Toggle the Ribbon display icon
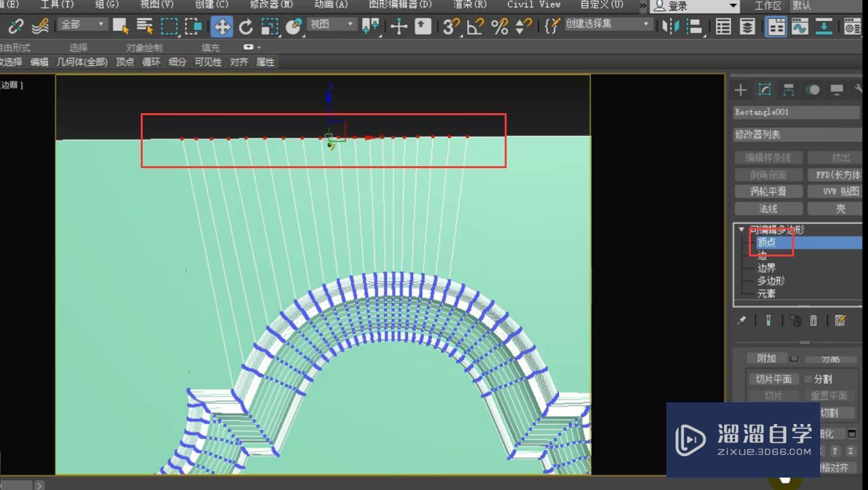Screen dimensions: 868x490 [x=776, y=27]
